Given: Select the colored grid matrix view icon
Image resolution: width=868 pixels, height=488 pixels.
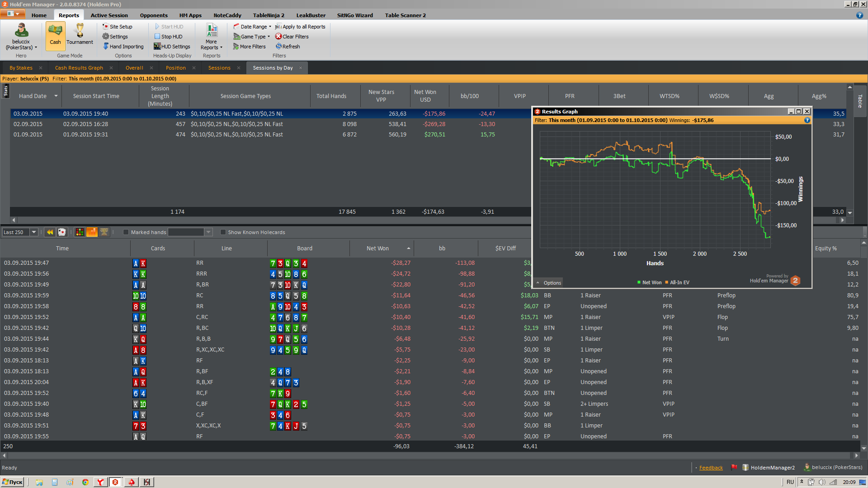Looking at the screenshot, I should (80, 232).
